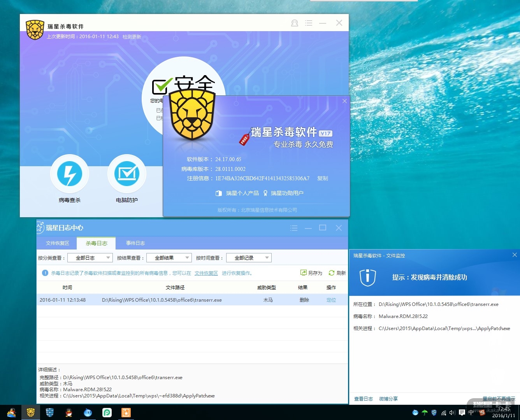Click Malware.RDM.28!5.22 in the notification
The height and width of the screenshot is (420, 520).
click(x=403, y=316)
